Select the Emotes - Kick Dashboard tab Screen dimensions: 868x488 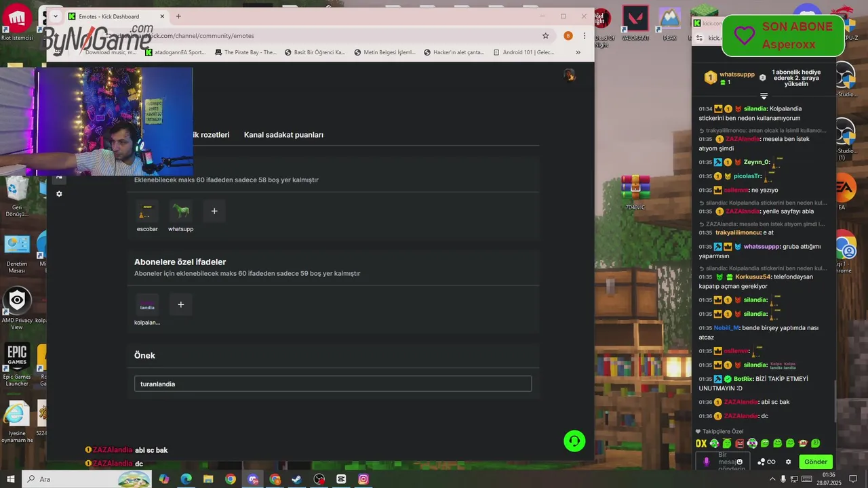click(x=117, y=16)
